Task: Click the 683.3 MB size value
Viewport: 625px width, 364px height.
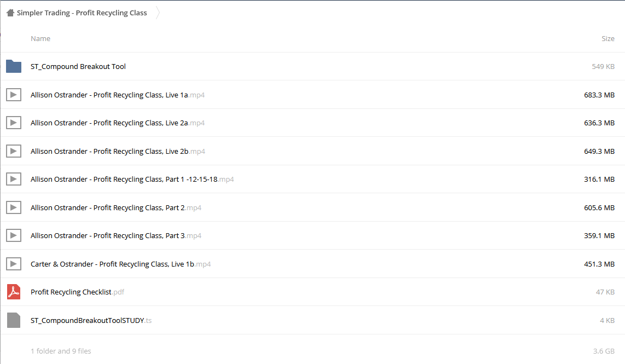Action: (x=599, y=95)
